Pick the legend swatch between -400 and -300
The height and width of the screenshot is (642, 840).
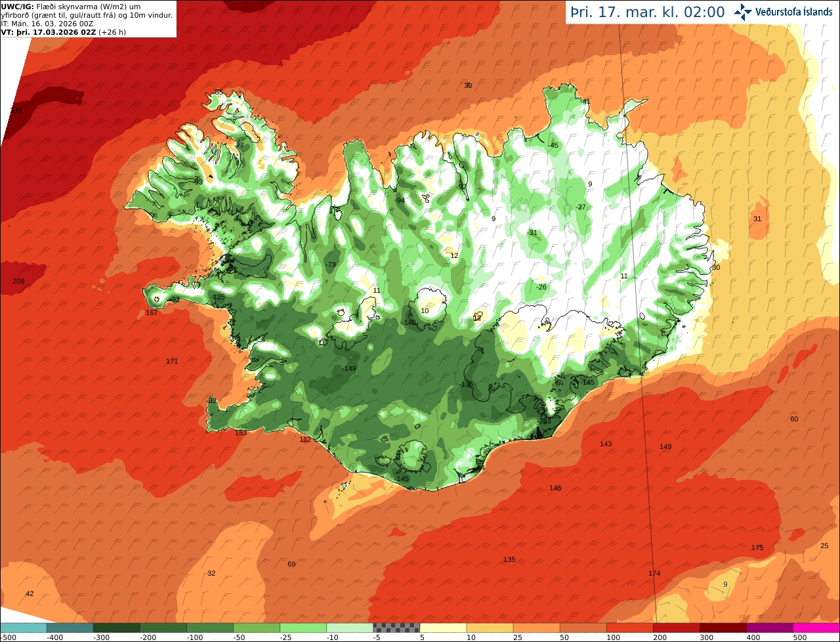[x=70, y=628]
